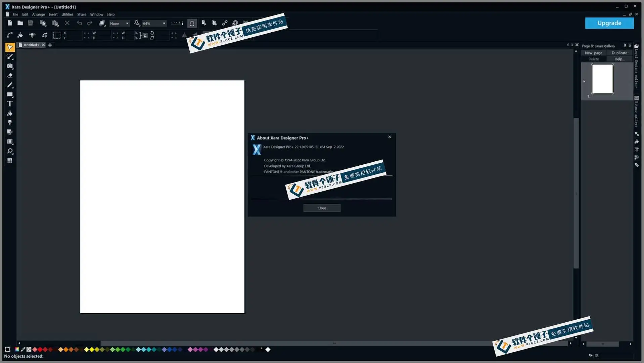
Task: Click the Redo arrow icon
Action: pos(90,23)
